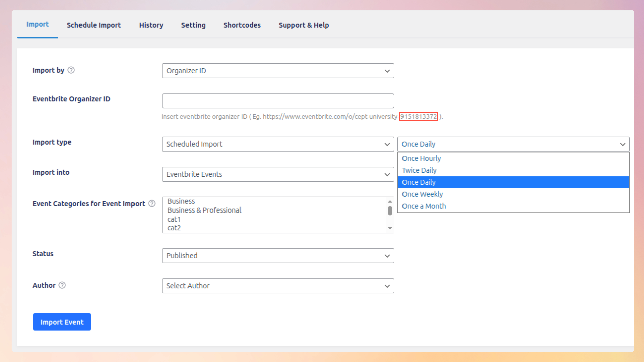
Task: Open the History tab
Action: (x=151, y=25)
